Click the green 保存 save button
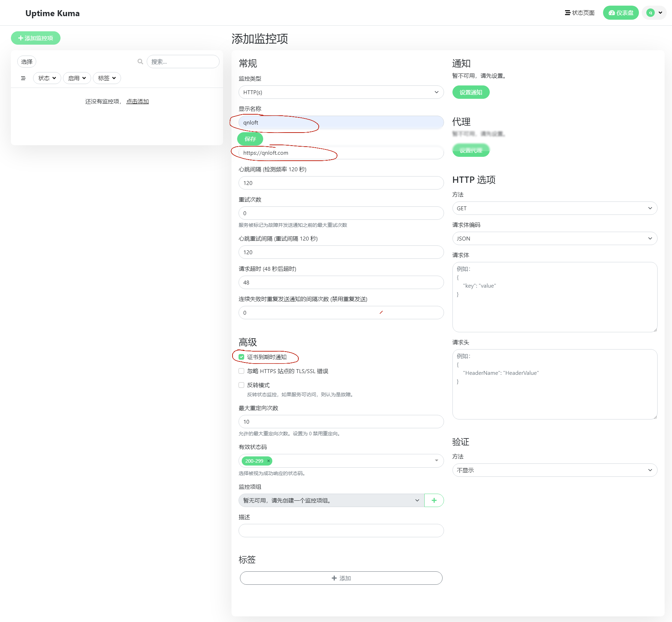Viewport: 672px width, 622px height. click(250, 139)
